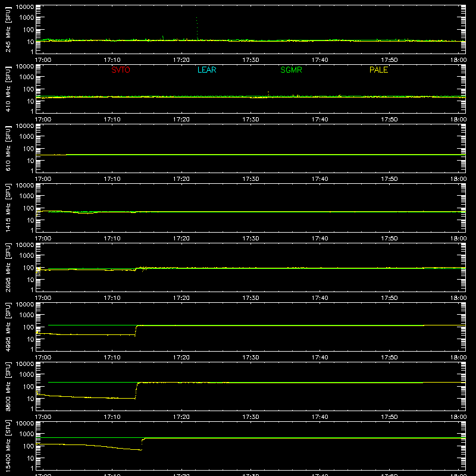
Task: Select the 610 MHz [SFU] axis label
Action: (x=8, y=148)
